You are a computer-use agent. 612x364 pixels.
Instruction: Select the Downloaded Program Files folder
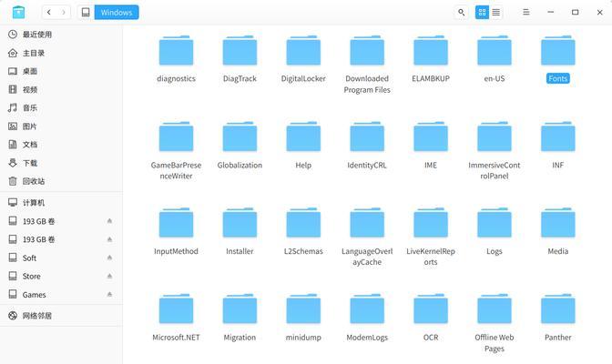click(367, 65)
